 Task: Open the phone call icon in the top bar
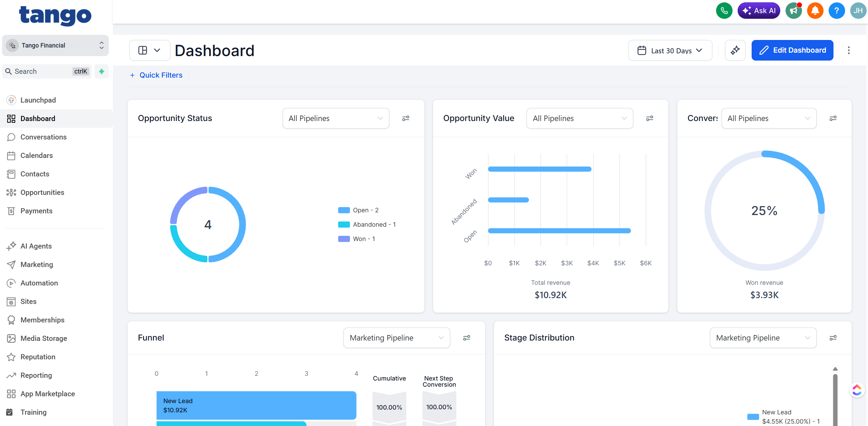[724, 11]
